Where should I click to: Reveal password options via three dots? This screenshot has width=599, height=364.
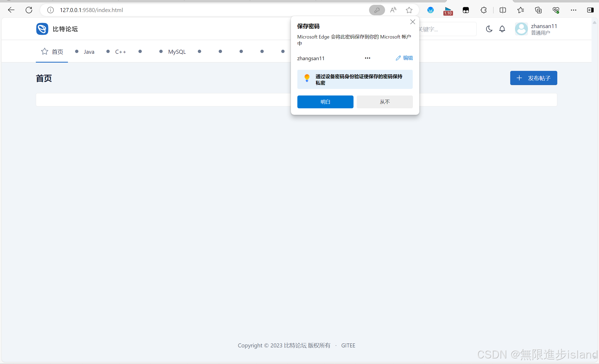tap(367, 58)
